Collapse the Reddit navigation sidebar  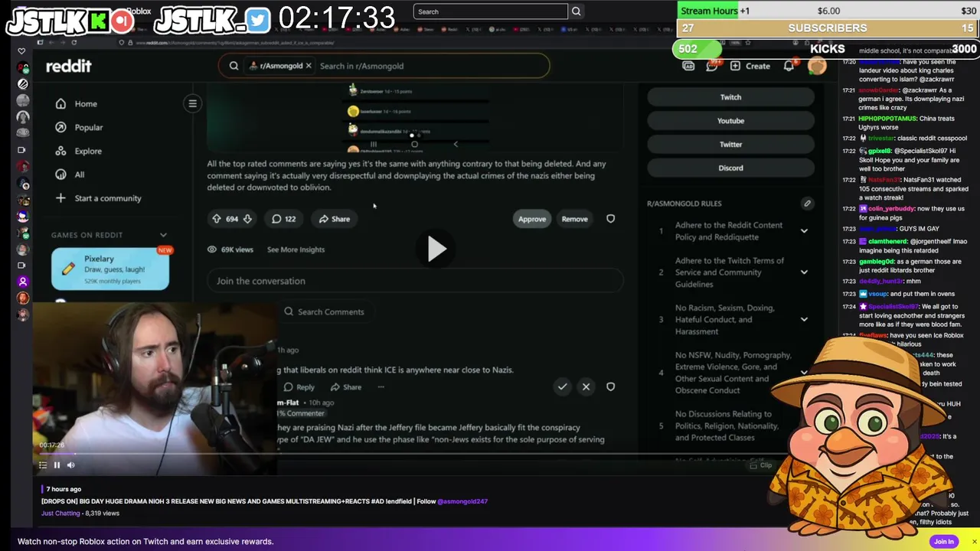coord(193,103)
